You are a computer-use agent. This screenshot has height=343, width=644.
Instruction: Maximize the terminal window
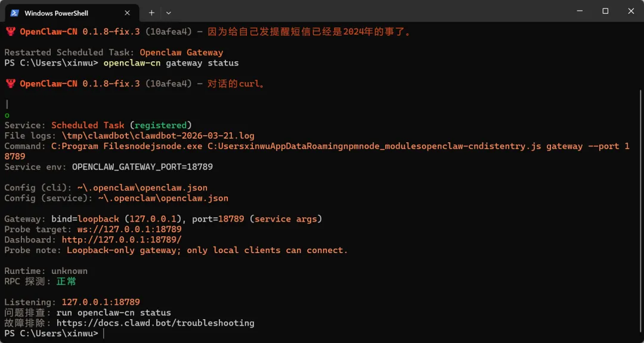point(605,11)
